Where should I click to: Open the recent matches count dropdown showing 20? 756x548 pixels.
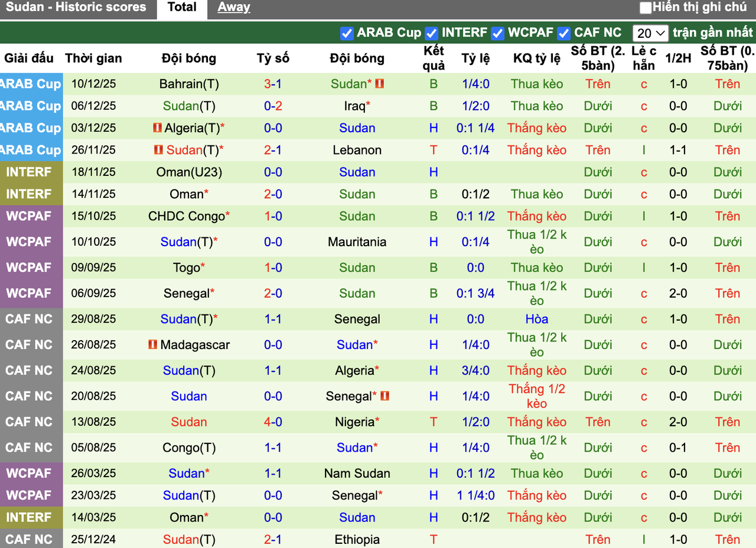pos(650,33)
